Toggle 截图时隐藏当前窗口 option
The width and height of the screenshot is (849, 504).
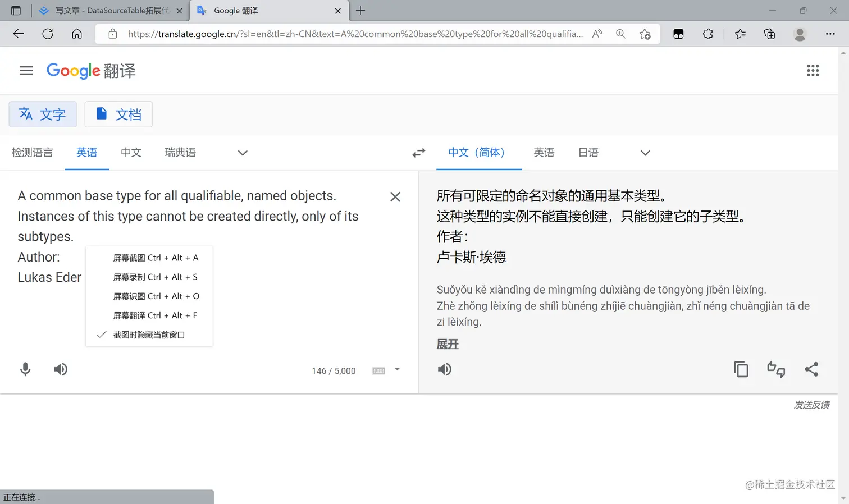click(149, 335)
